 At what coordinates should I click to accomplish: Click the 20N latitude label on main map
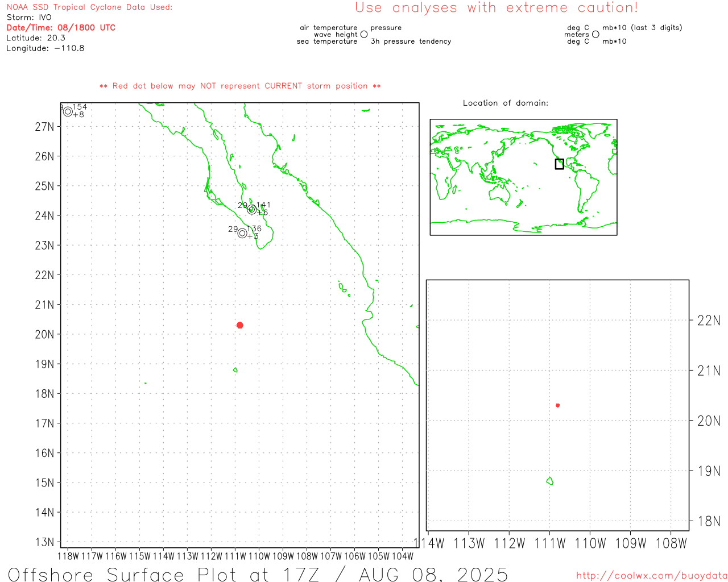pos(45,334)
